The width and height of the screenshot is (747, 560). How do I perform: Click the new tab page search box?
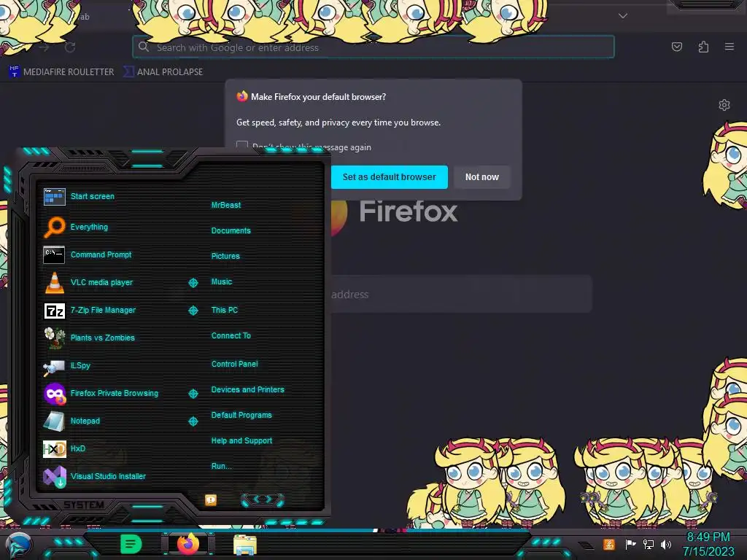coord(460,295)
